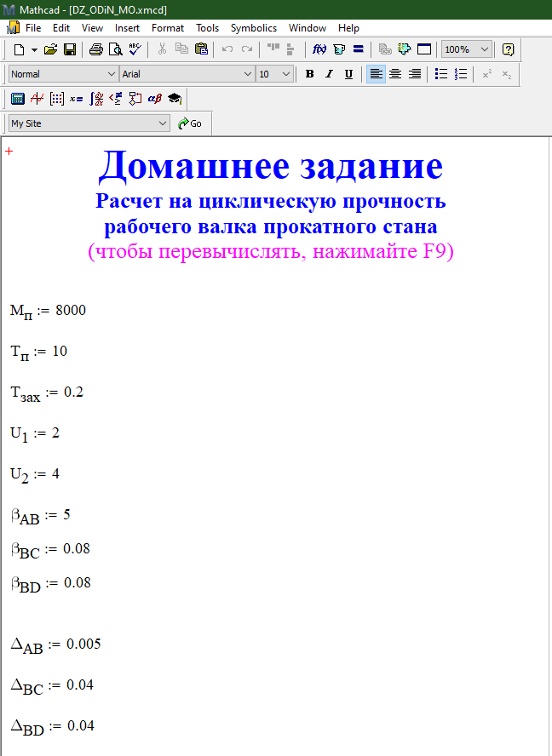Toggle superscript x² button

pyautogui.click(x=487, y=74)
